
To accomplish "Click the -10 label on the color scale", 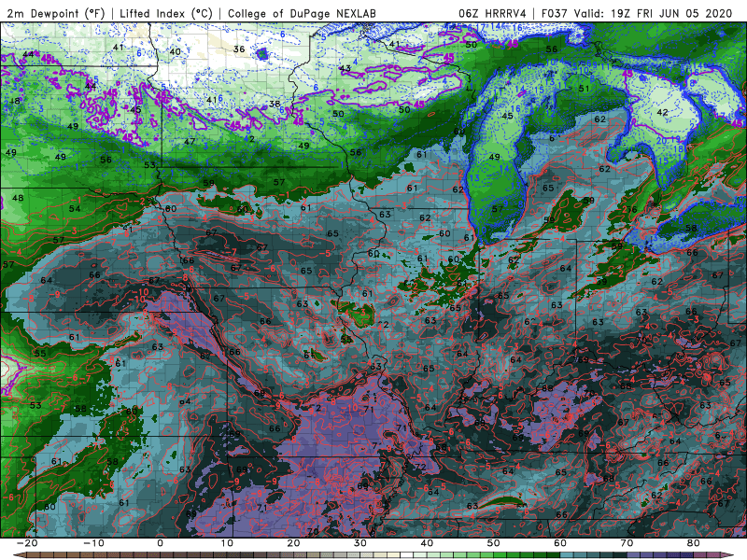I will [x=93, y=543].
